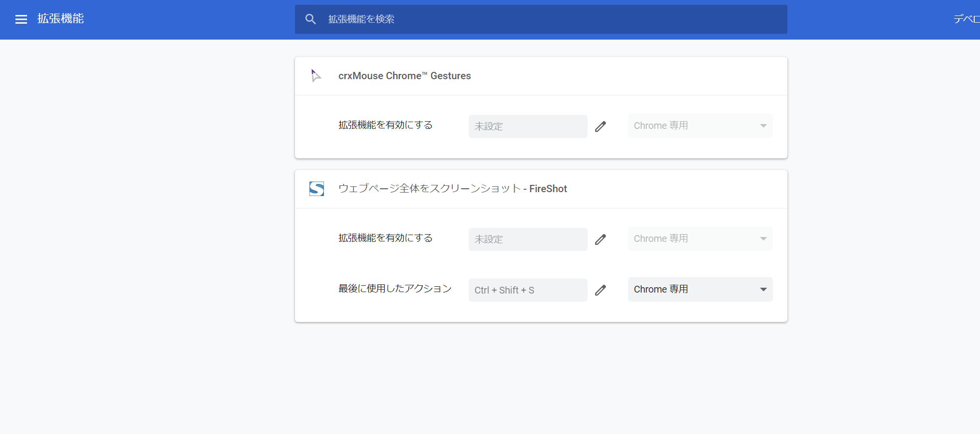
Task: Open FireShot 拡張機能を有効にする Chrome 専用 dropdown
Action: tap(700, 238)
